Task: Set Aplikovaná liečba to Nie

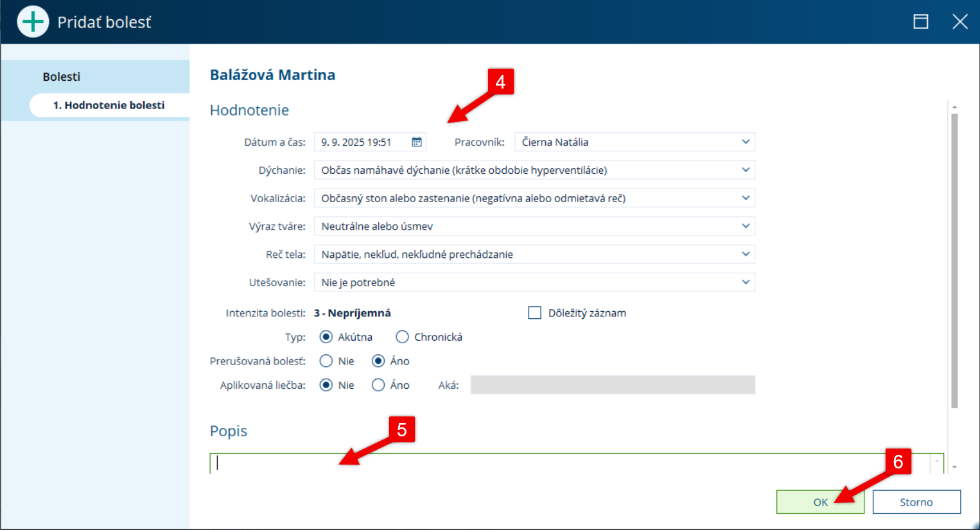Action: tap(326, 385)
